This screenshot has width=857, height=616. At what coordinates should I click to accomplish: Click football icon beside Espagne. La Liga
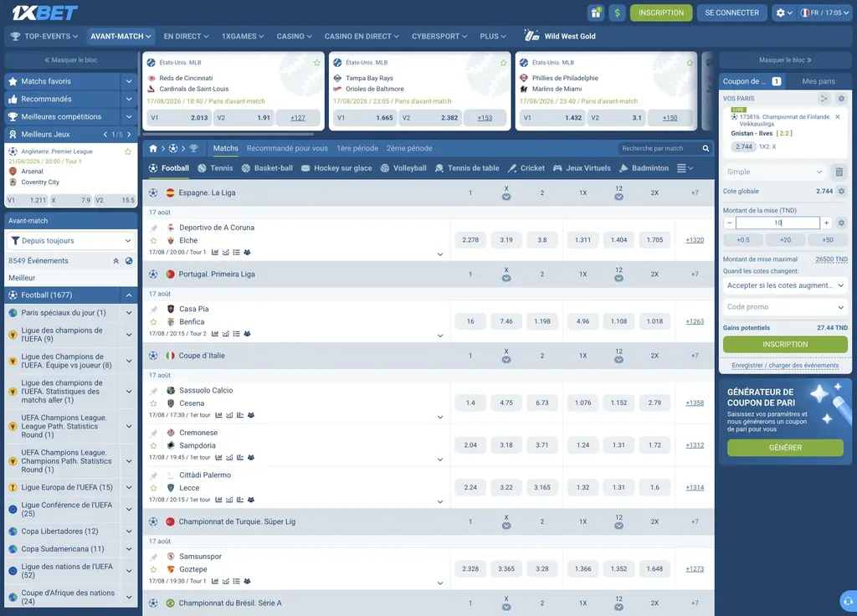153,192
